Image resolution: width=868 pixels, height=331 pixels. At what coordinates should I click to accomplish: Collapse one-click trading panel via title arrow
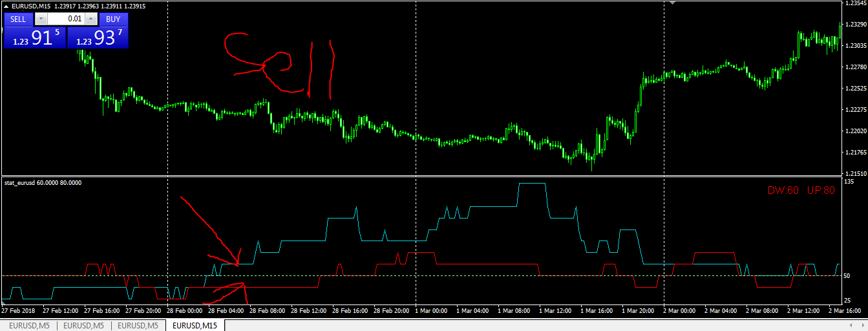coord(6,6)
